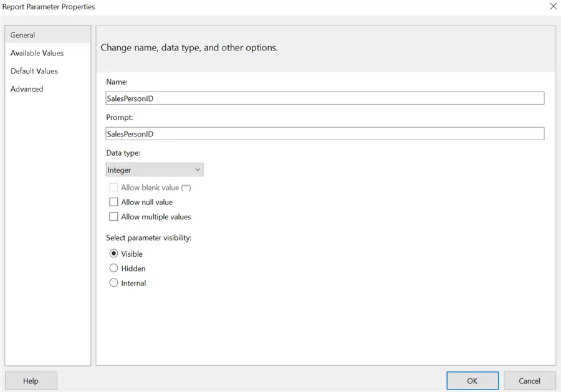Choose the Internal visibility option
The height and width of the screenshot is (392, 561).
113,283
